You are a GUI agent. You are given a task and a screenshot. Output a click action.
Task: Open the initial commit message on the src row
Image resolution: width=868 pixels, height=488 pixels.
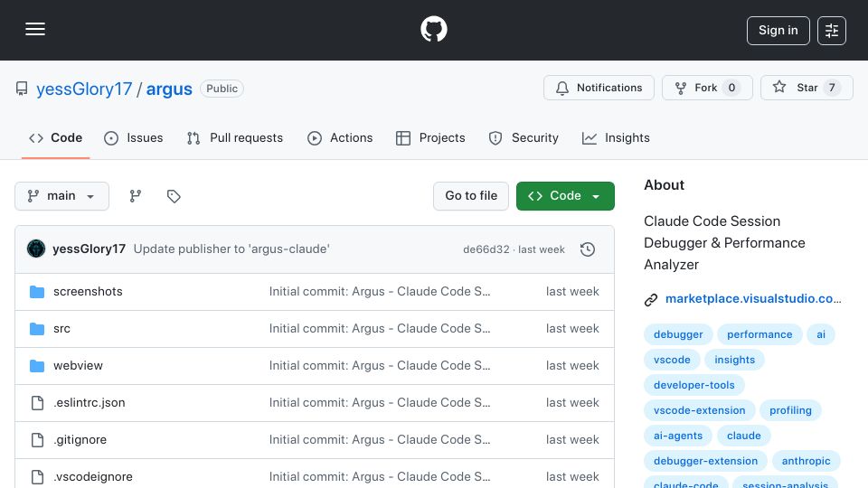380,329
